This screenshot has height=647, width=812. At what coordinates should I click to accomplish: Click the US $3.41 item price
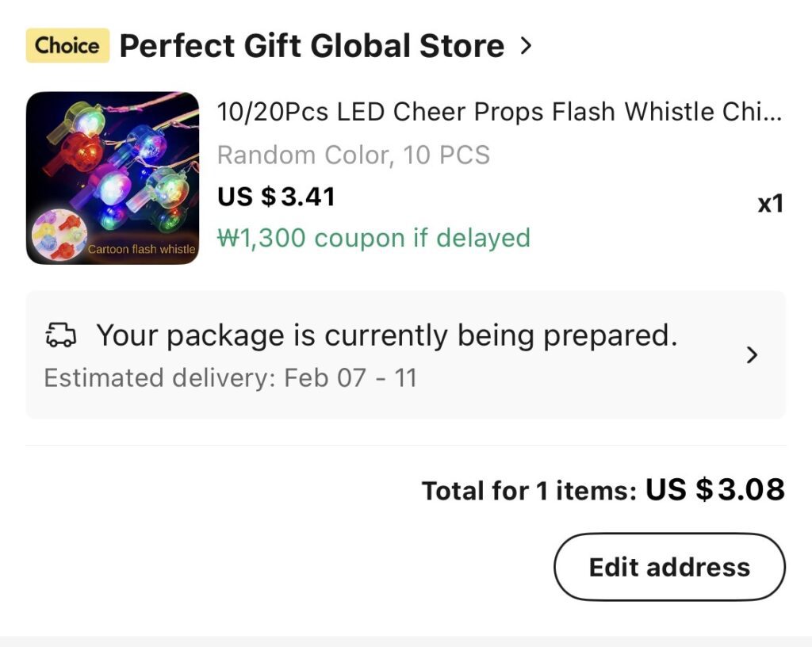tap(277, 196)
